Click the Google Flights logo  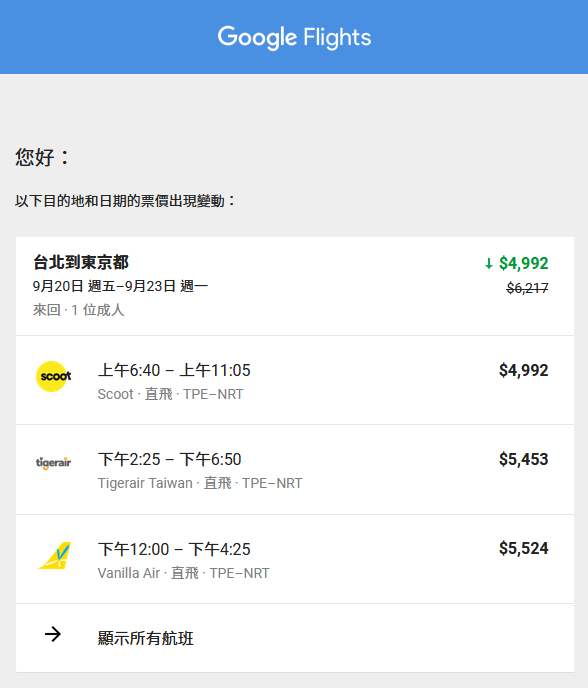[294, 37]
